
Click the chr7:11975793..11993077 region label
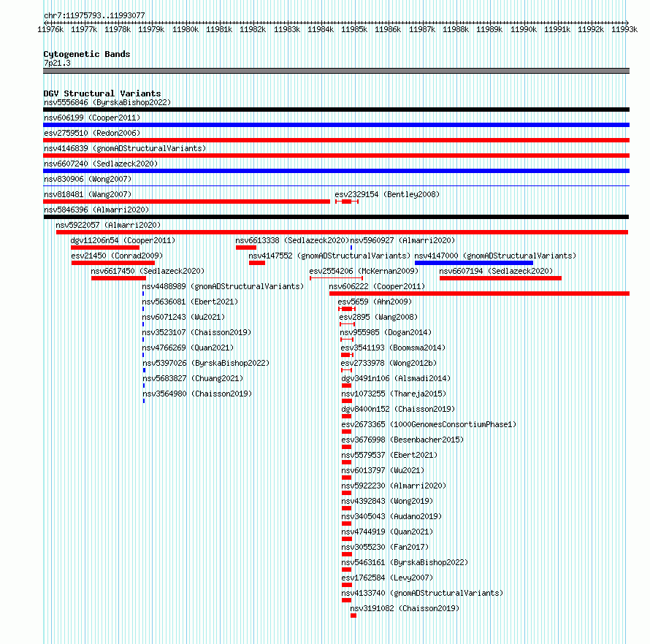94,15
